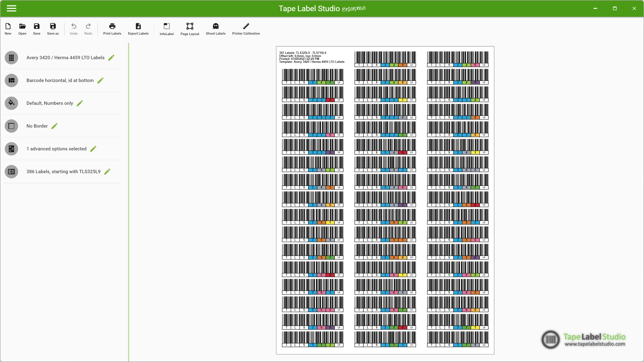Open Page Layout settings
This screenshot has width=644, height=362.
click(x=190, y=29)
